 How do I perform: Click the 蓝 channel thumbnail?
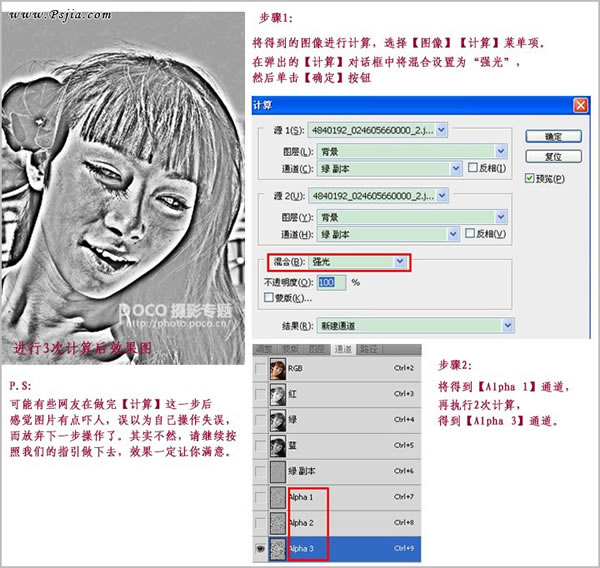[x=278, y=446]
